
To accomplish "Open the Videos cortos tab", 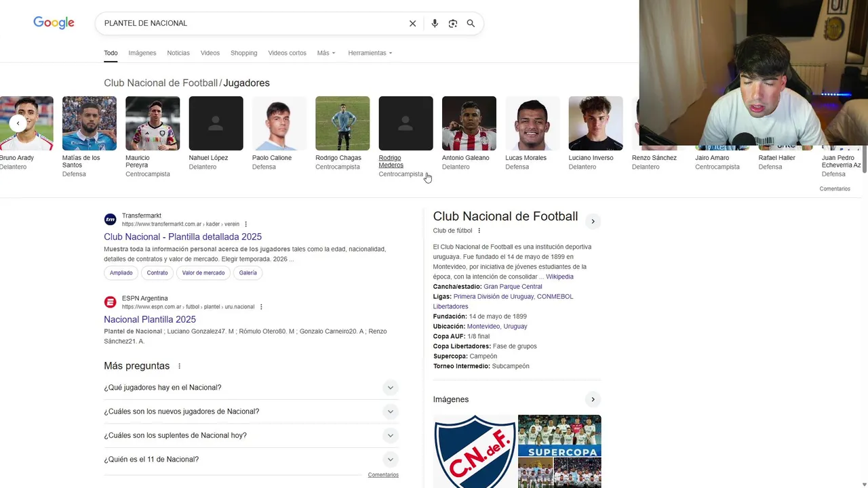I will point(287,53).
